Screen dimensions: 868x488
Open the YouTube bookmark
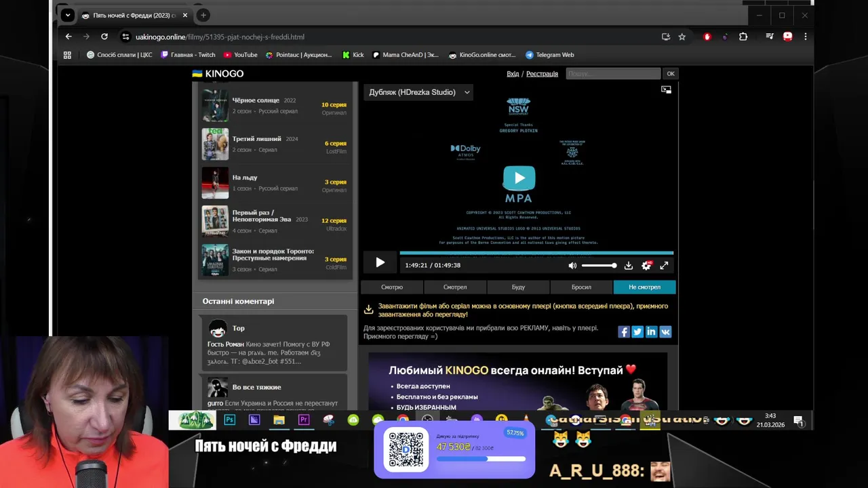241,55
